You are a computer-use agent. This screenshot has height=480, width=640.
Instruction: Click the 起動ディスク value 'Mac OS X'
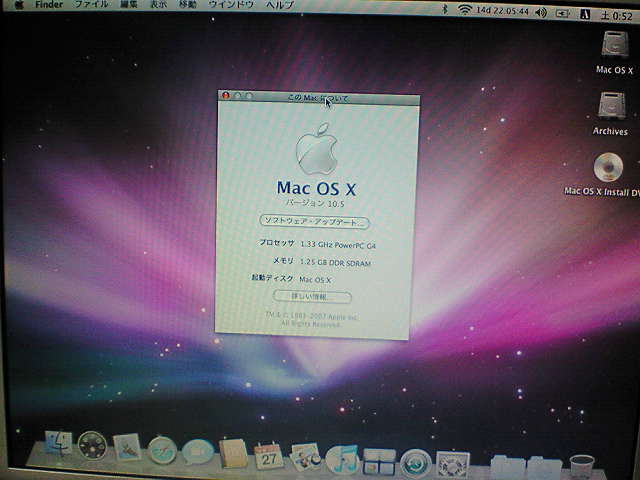coord(315,280)
